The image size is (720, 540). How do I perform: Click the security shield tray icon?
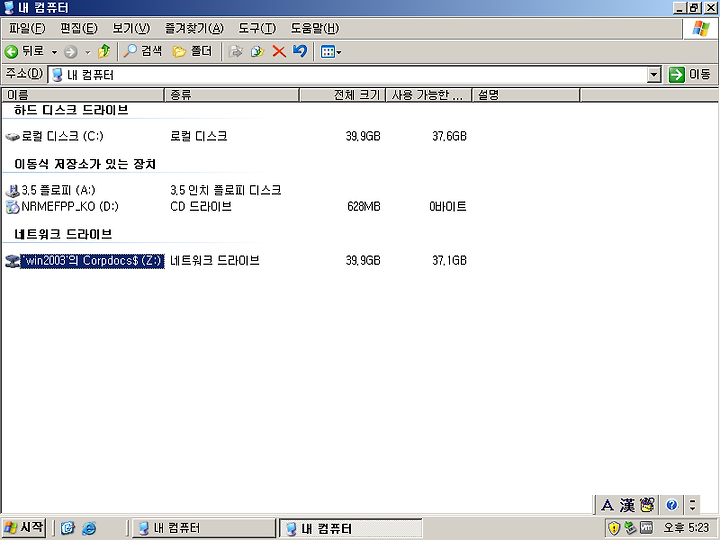tap(613, 528)
